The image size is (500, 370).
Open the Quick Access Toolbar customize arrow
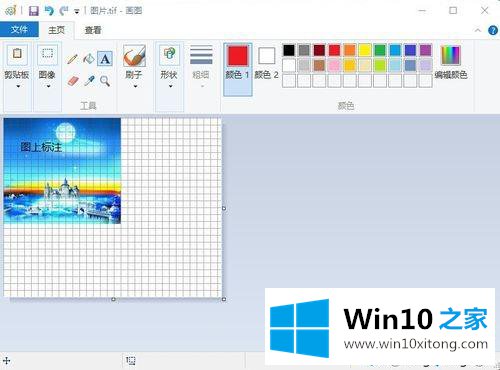(x=77, y=12)
